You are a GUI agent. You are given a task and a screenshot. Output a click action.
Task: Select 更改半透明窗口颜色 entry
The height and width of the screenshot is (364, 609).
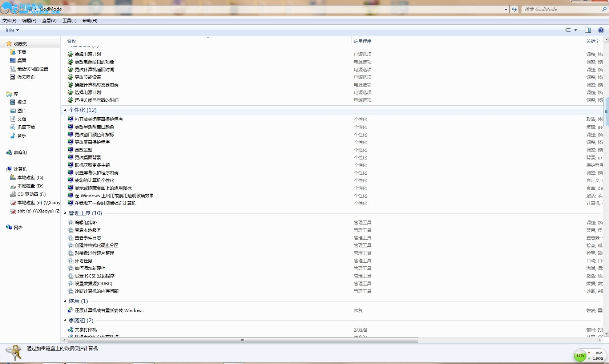click(94, 127)
